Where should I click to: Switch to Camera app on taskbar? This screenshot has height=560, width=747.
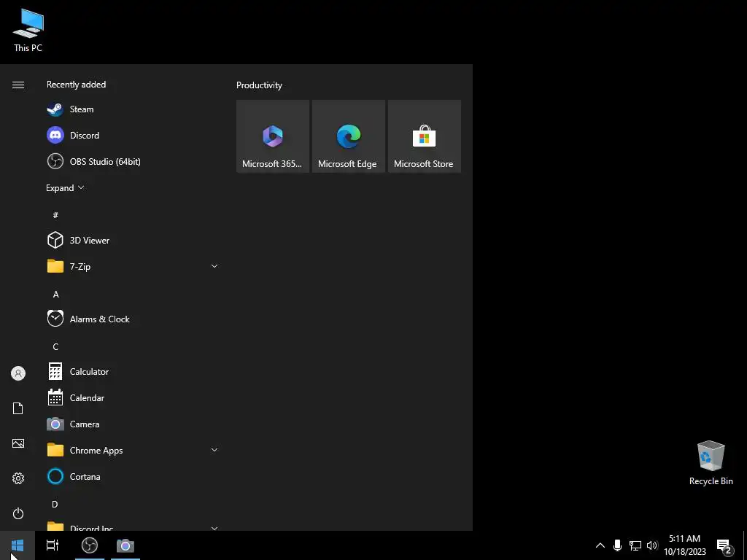125,545
